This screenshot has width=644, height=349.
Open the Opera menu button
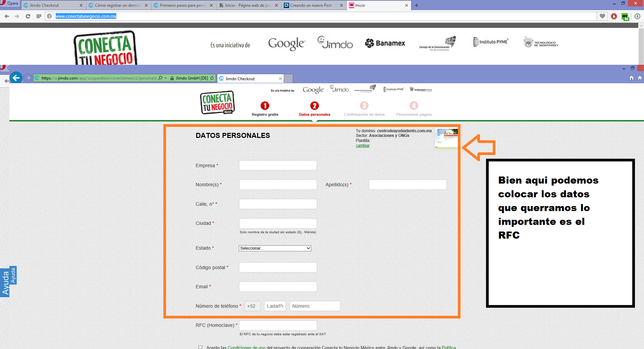click(x=10, y=3)
